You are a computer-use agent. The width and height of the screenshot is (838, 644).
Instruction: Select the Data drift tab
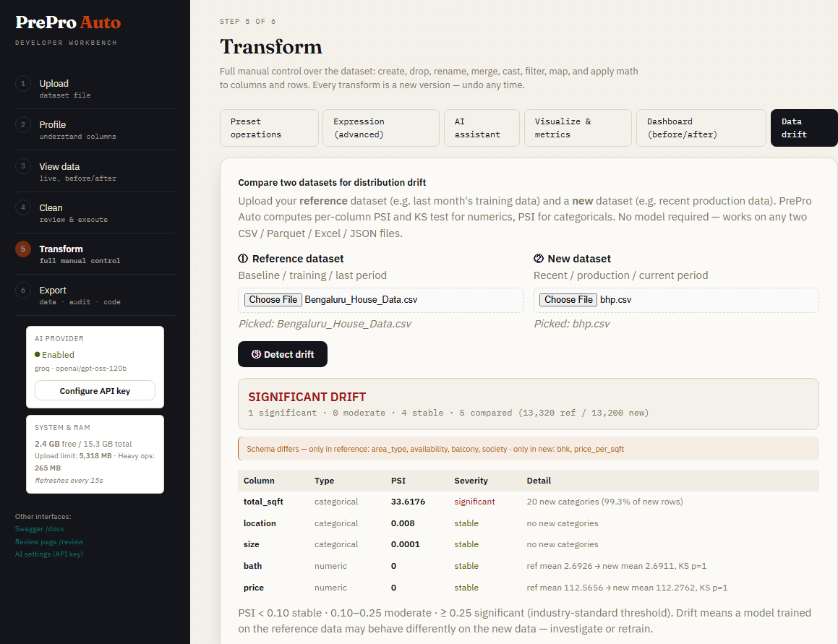[804, 128]
